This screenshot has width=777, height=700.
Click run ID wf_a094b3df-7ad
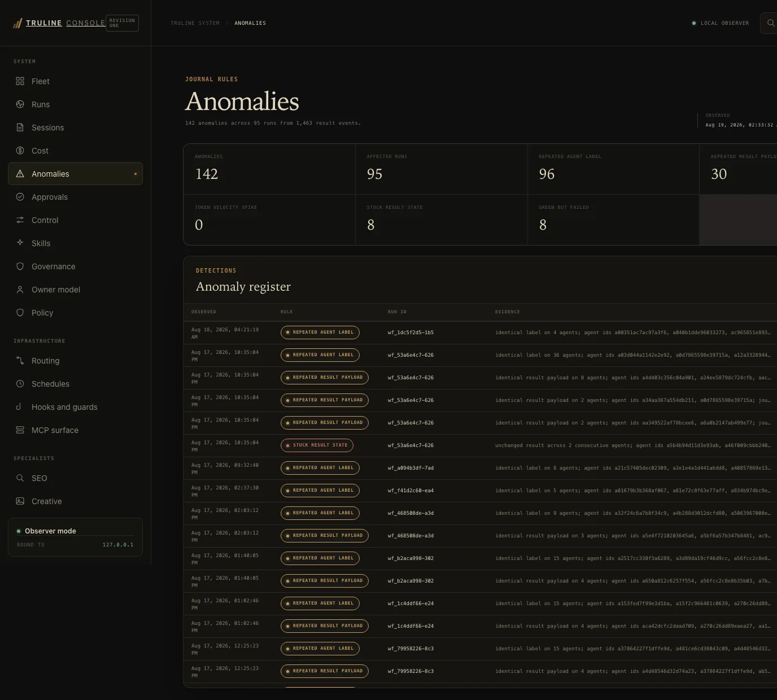[411, 468]
